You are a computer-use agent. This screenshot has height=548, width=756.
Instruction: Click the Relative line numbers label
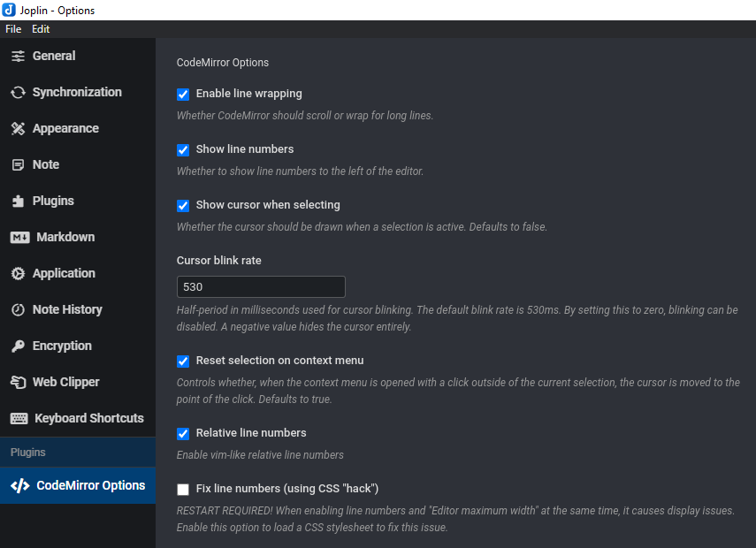tap(251, 433)
